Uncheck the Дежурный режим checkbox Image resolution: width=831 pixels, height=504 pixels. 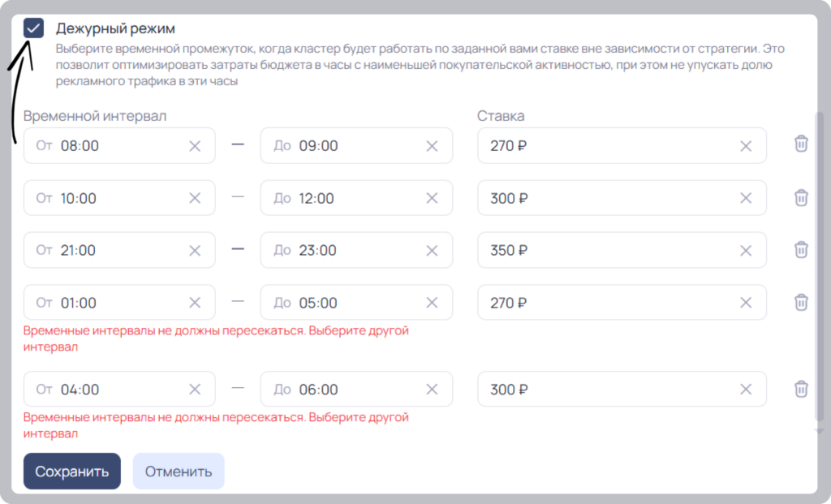pos(33,28)
